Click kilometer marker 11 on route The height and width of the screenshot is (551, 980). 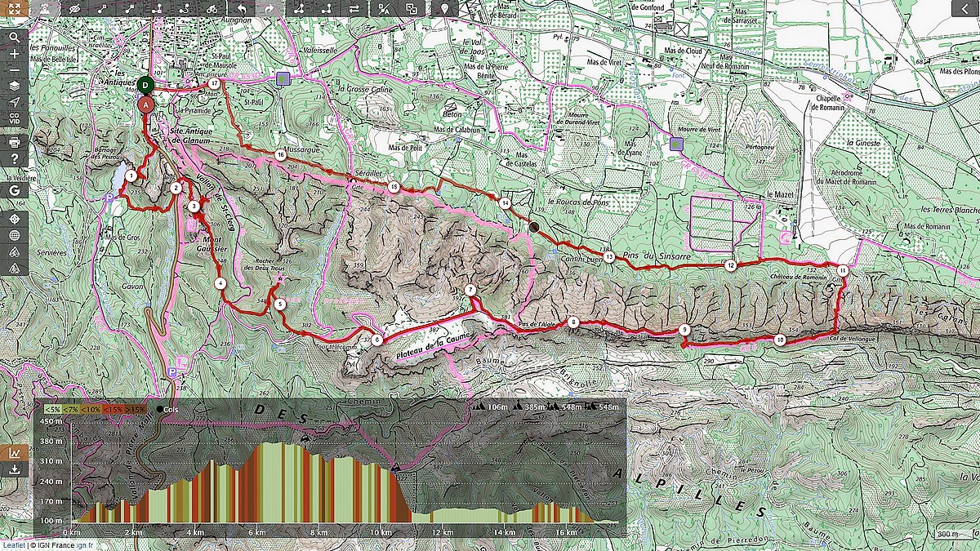coord(842,269)
